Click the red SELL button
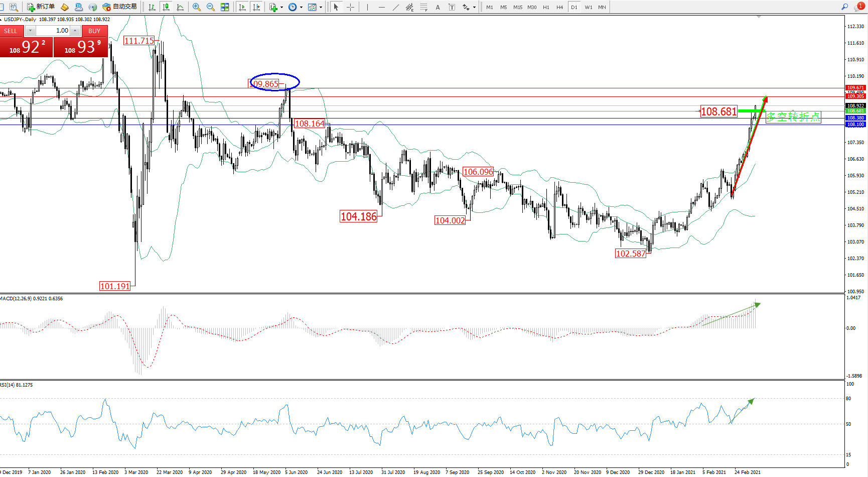Screen dimensions: 868x477 (x=11, y=31)
